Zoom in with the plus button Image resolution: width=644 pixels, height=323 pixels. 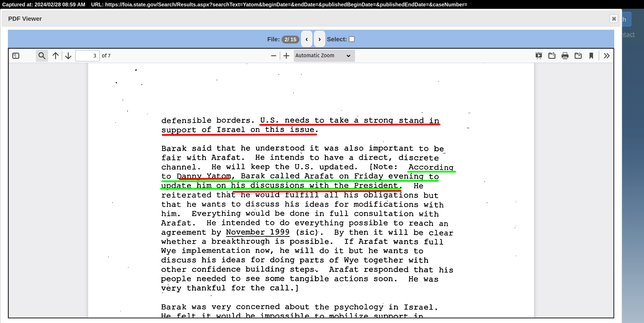click(286, 56)
